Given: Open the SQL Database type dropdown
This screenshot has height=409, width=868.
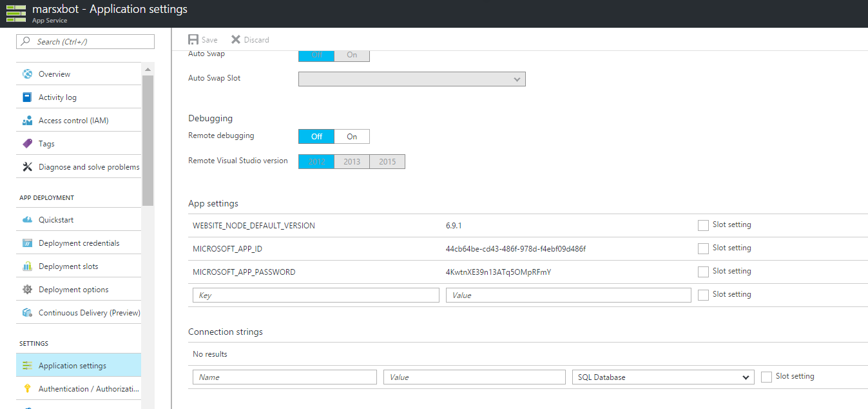Looking at the screenshot, I should coord(663,377).
